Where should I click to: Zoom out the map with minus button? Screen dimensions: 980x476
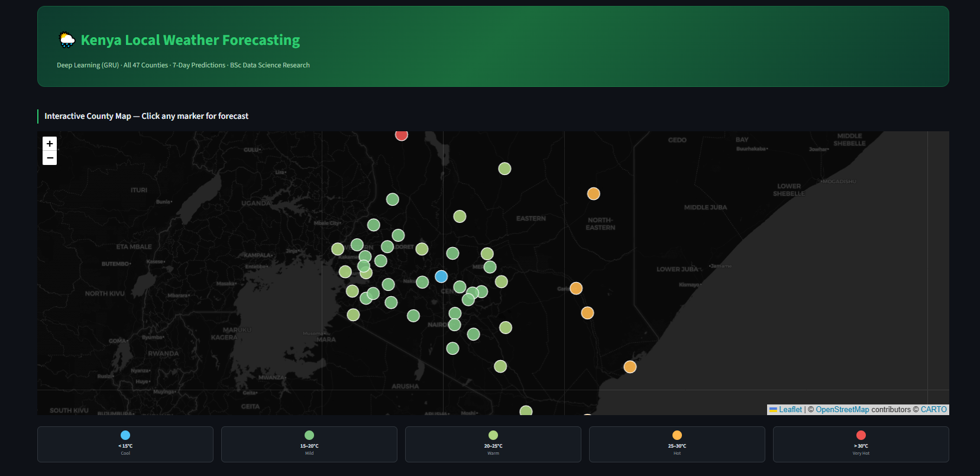[x=50, y=158]
